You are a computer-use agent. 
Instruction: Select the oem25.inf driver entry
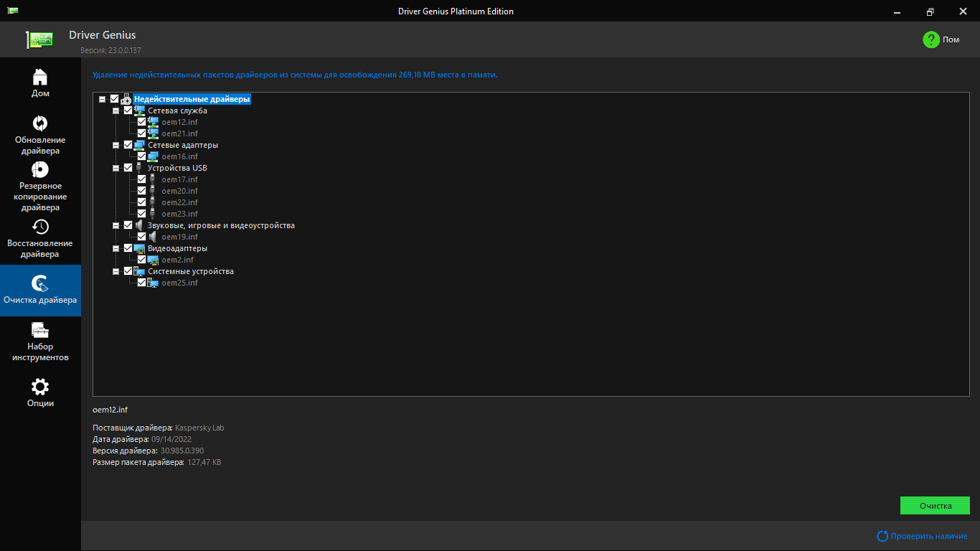179,283
